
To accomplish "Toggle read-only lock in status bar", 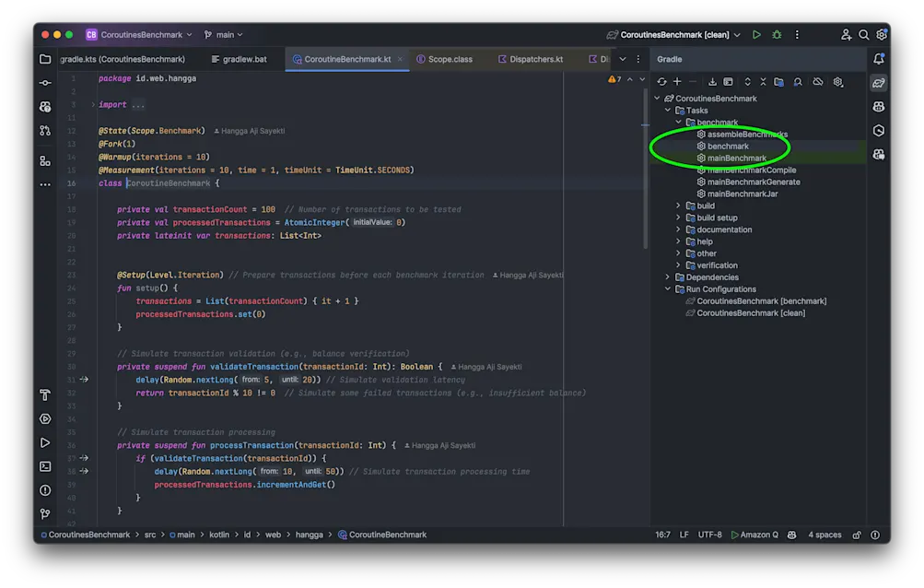I will tap(857, 535).
